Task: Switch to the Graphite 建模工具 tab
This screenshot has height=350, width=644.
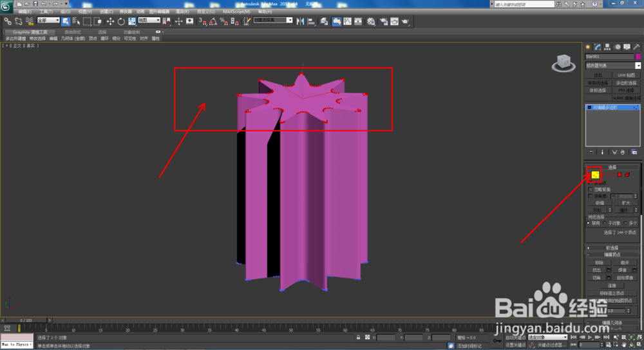Action: click(30, 32)
